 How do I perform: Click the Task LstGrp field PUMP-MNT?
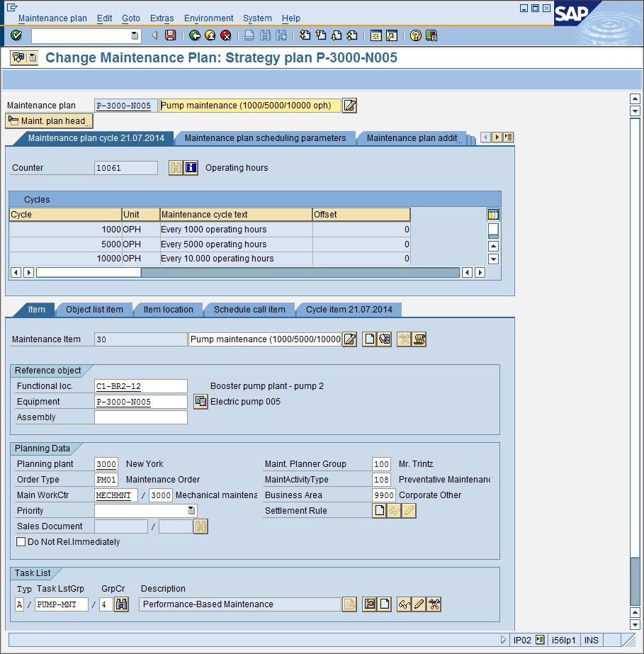tap(62, 604)
